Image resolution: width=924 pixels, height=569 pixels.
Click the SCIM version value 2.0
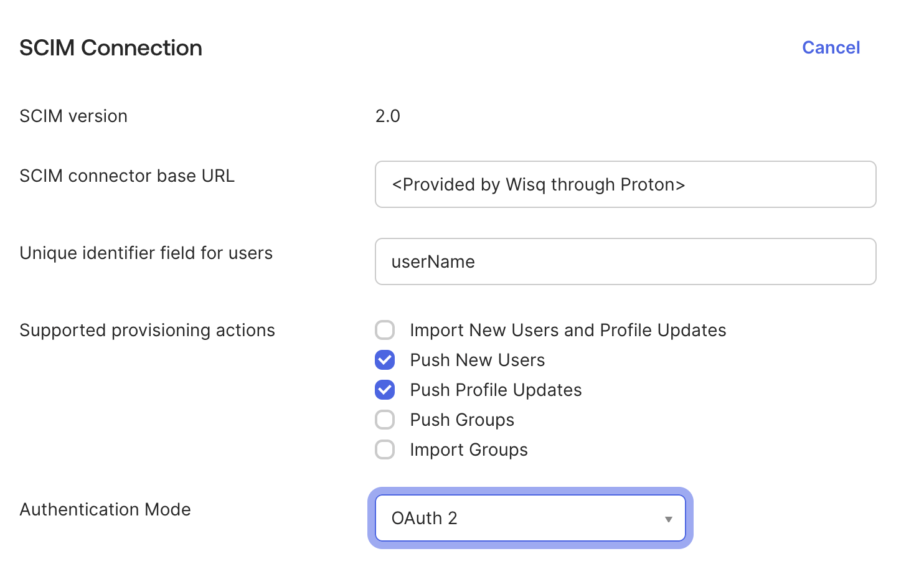point(387,116)
